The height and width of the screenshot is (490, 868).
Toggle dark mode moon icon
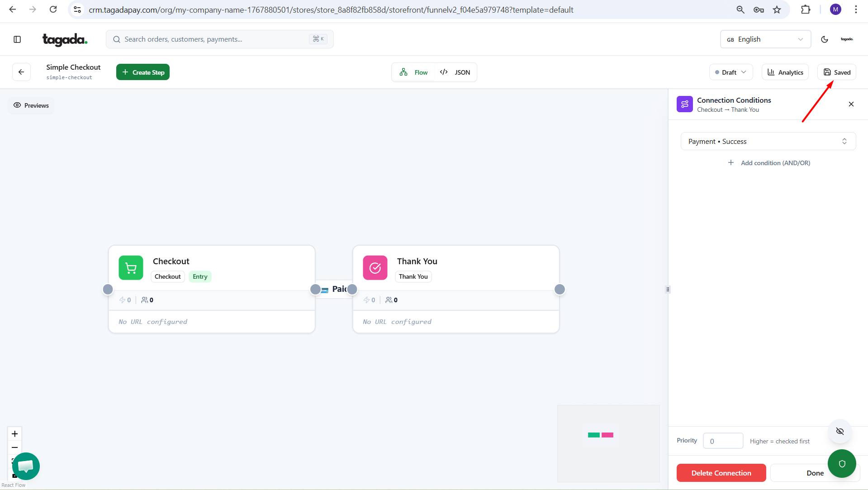[x=825, y=39]
